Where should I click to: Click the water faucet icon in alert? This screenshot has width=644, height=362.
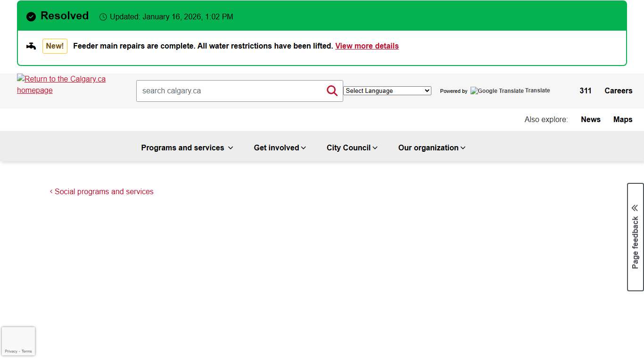tap(31, 46)
